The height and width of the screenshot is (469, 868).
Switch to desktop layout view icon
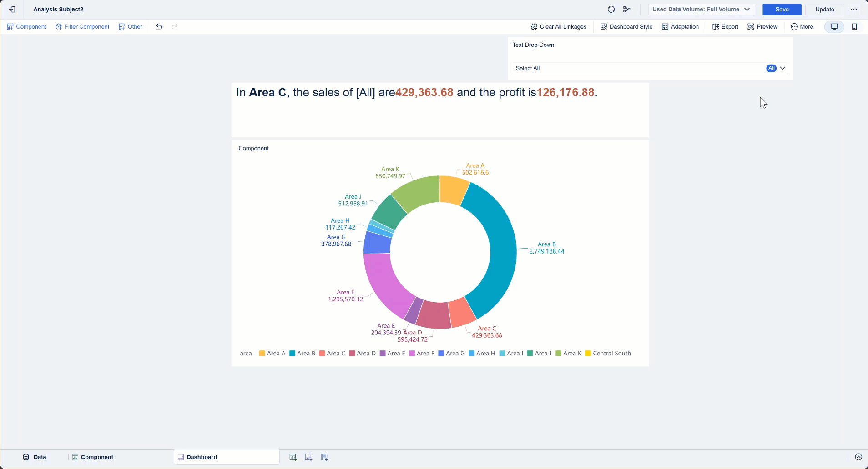pos(834,26)
